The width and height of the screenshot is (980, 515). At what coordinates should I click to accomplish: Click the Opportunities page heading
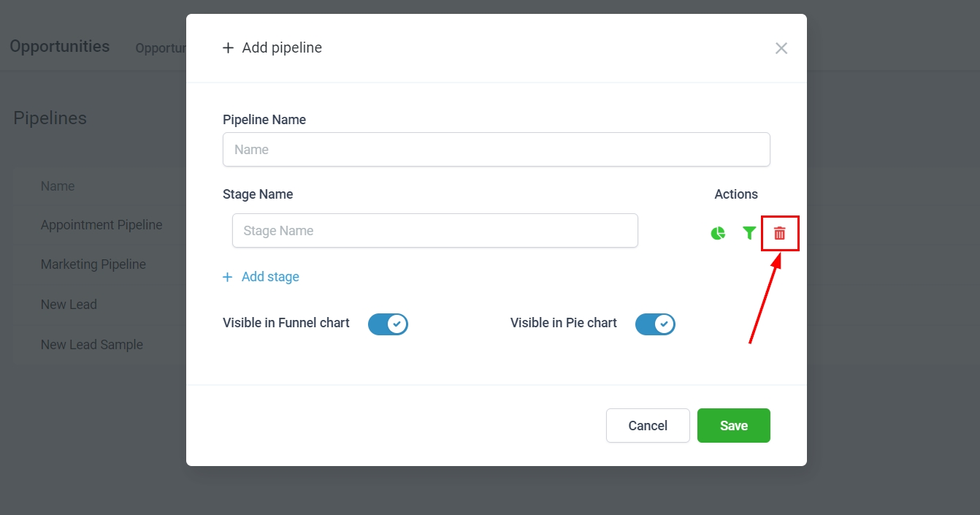tap(60, 46)
